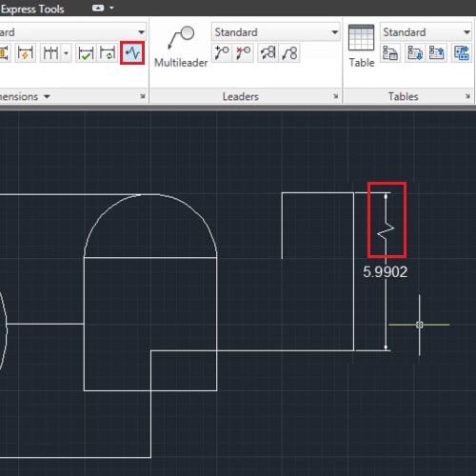Viewport: 476px width, 476px height.
Task: Click the Collect multileaders icon
Action: tap(289, 52)
